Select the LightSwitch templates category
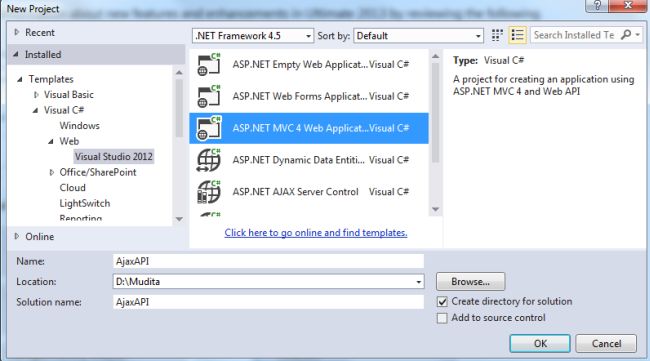Image resolution: width=650 pixels, height=361 pixels. [x=85, y=204]
